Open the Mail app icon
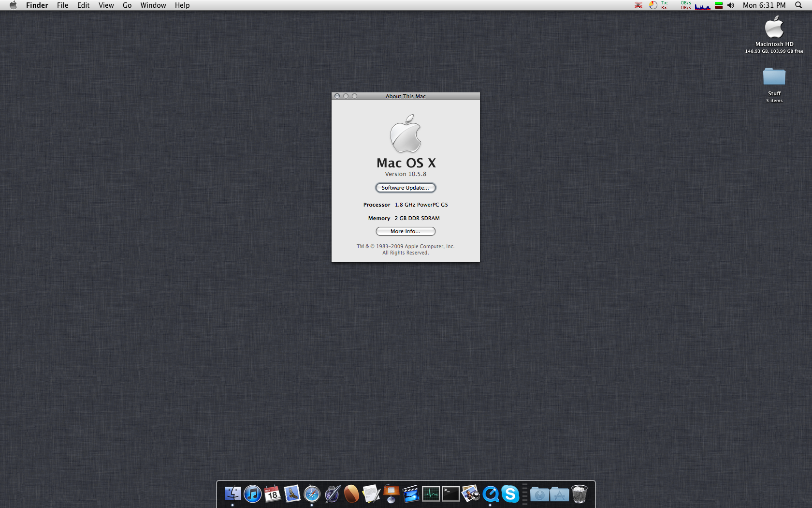 click(x=292, y=494)
